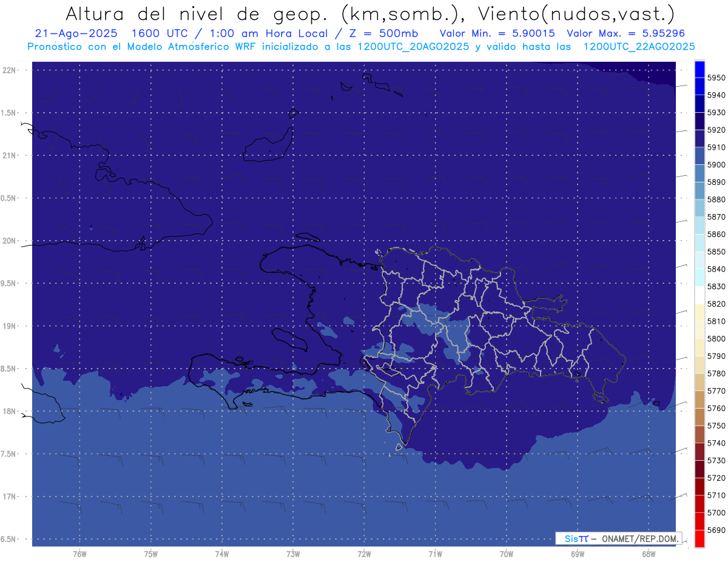
Task: Click the white swatch between 5830 and 5820
Action: [x=699, y=295]
